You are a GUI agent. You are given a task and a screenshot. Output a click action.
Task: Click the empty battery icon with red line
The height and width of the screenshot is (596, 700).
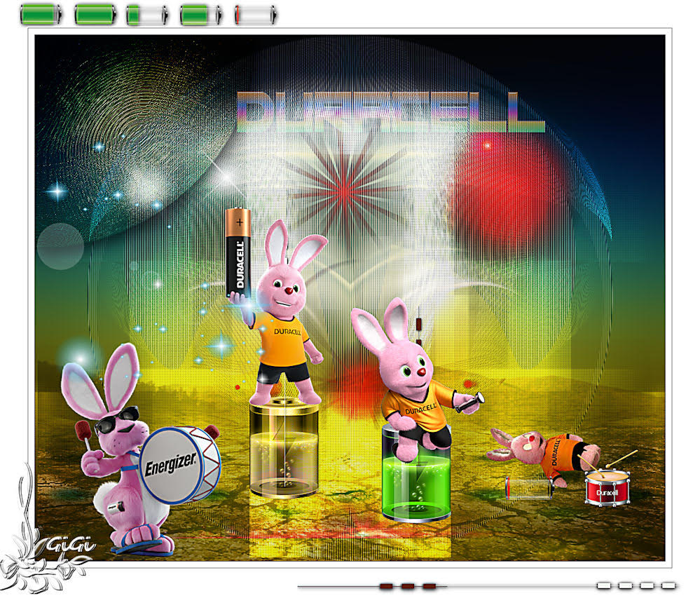click(x=256, y=15)
